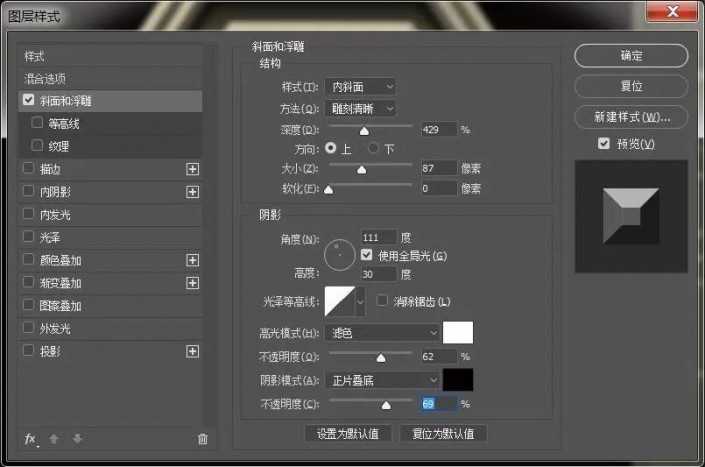Image resolution: width=705 pixels, height=467 pixels.
Task: Expand the 方法 dropdown showing 雕刻清晰
Action: [361, 108]
